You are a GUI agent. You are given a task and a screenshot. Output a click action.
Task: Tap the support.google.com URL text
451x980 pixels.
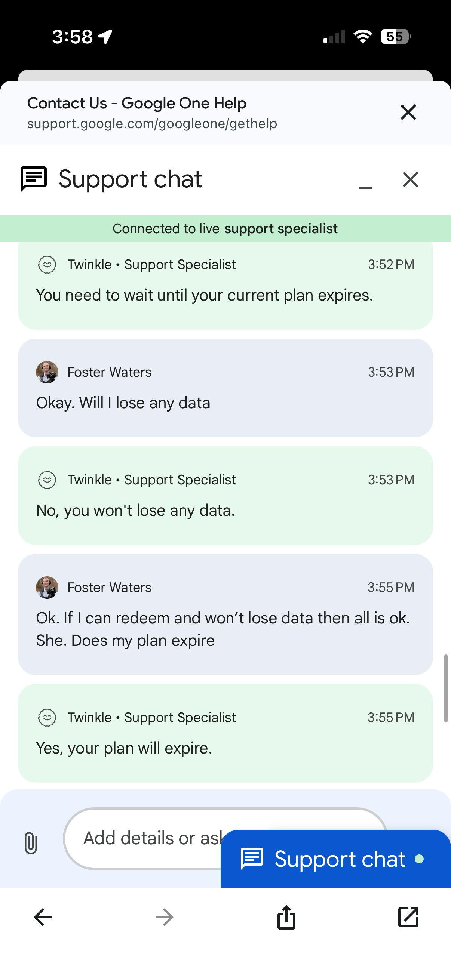[152, 124]
